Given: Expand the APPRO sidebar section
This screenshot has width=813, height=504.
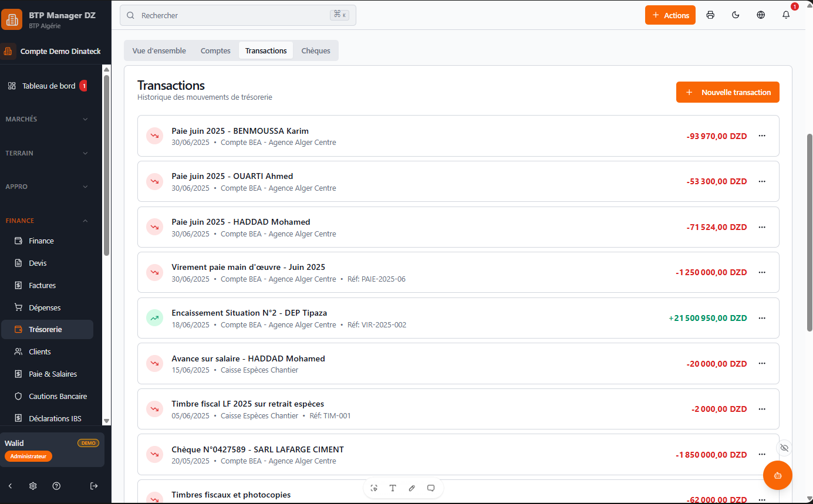Looking at the screenshot, I should (x=47, y=187).
